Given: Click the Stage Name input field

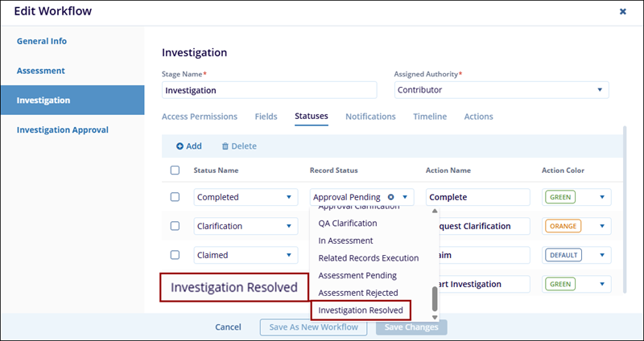Looking at the screenshot, I should tap(269, 90).
